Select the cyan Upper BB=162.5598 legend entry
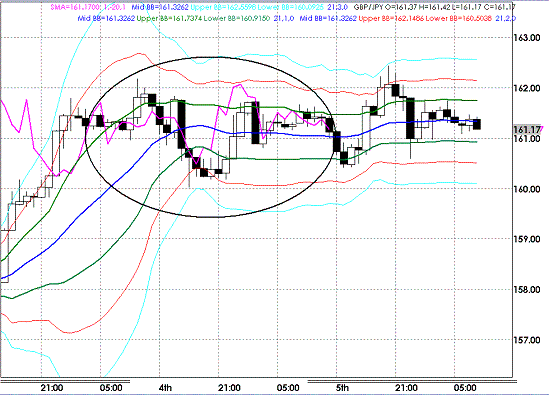Screen dimensions: 549x395 223,7
